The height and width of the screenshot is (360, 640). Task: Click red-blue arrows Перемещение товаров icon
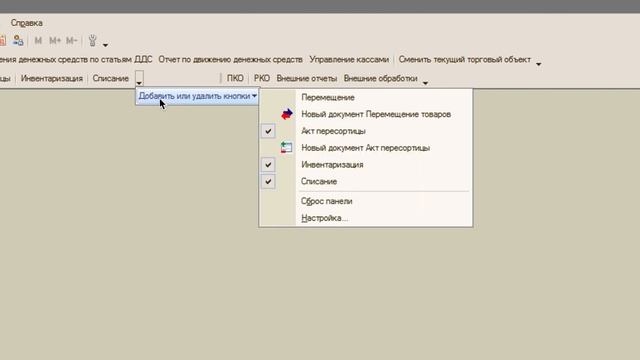click(287, 114)
